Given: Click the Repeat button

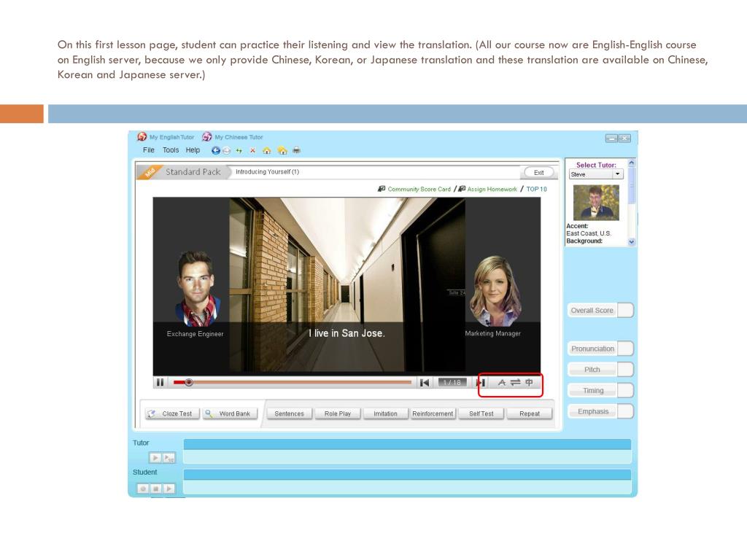Looking at the screenshot, I should (530, 414).
